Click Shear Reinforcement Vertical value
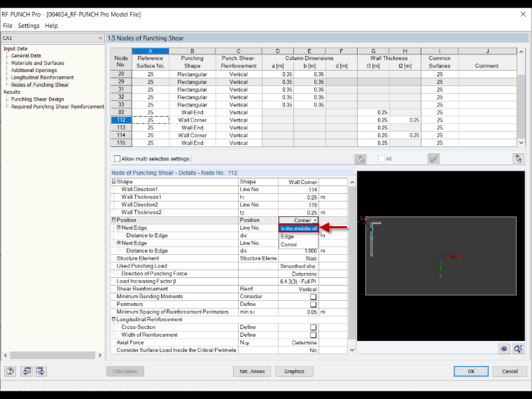This screenshot has height=399, width=532. pyautogui.click(x=298, y=289)
